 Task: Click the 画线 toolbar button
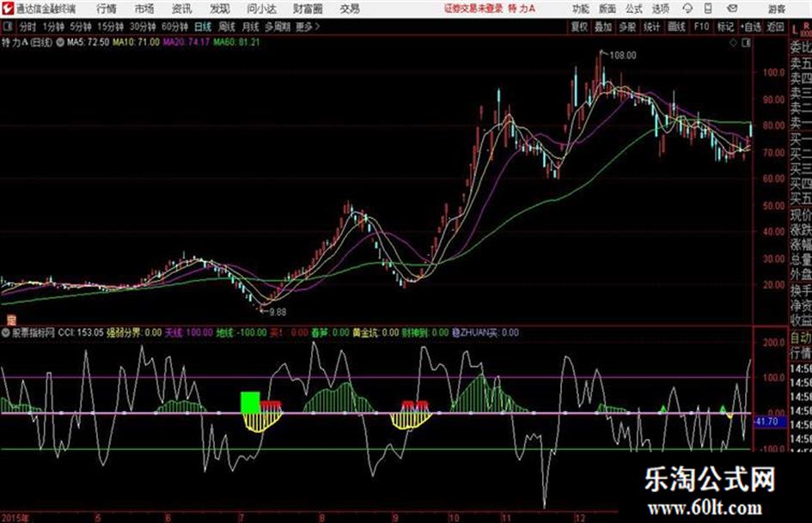pos(676,27)
